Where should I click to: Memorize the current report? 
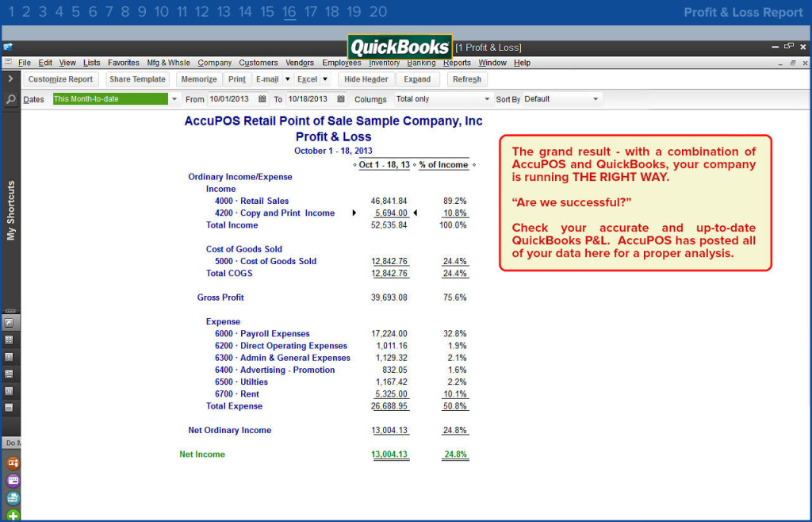pos(199,79)
